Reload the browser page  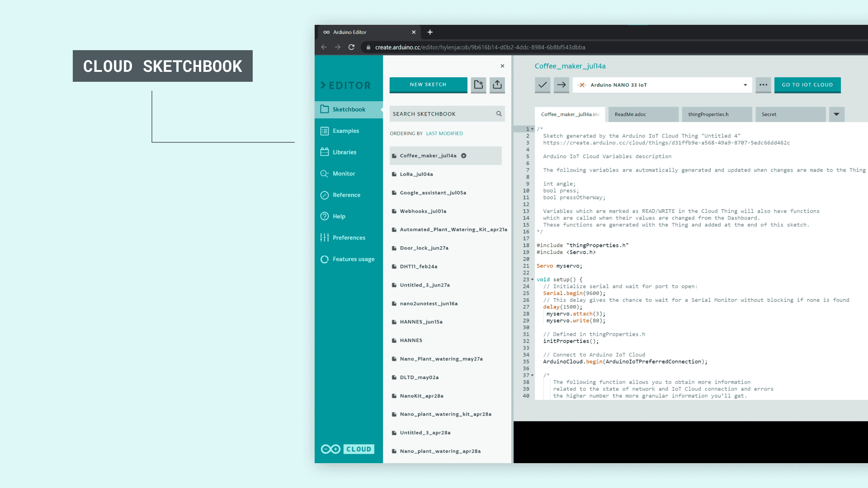tap(351, 47)
